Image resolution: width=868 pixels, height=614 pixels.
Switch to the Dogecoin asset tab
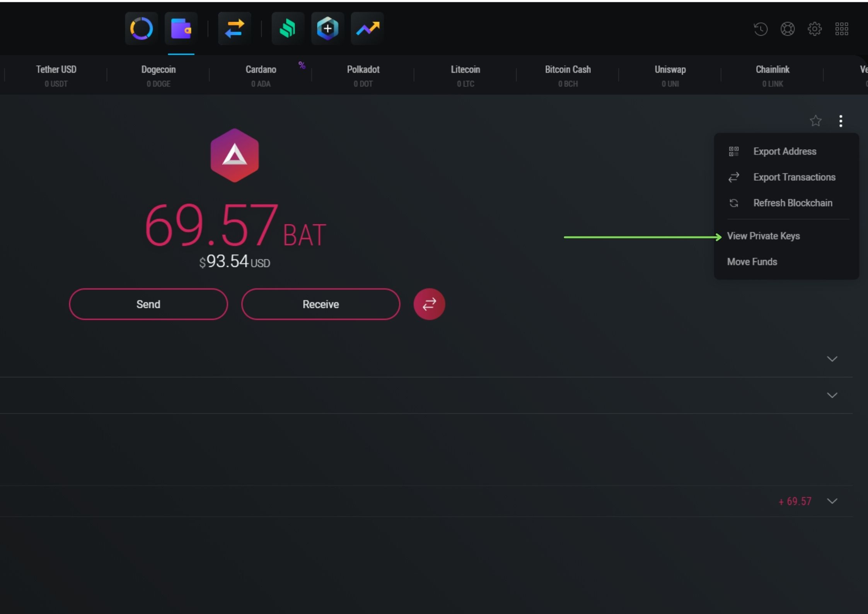(159, 76)
